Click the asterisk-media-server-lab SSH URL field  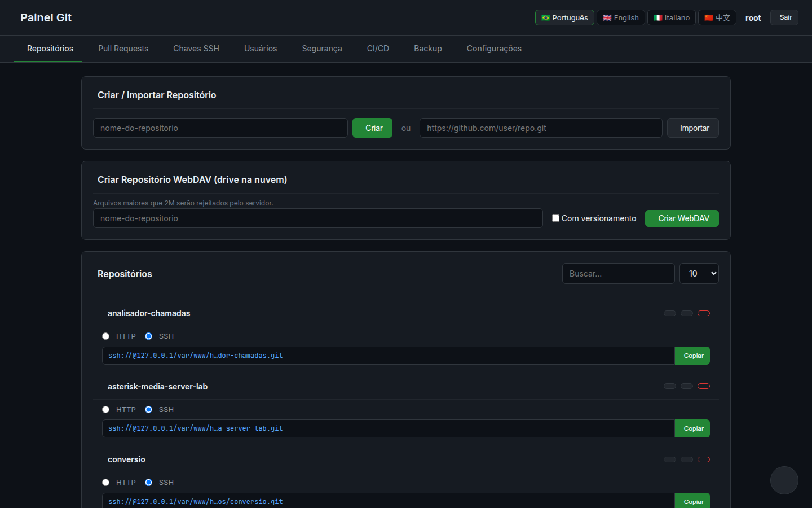[x=389, y=428]
